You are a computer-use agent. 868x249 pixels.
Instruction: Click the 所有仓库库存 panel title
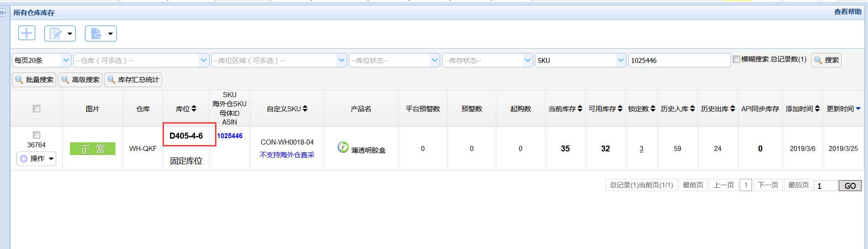pyautogui.click(x=34, y=13)
